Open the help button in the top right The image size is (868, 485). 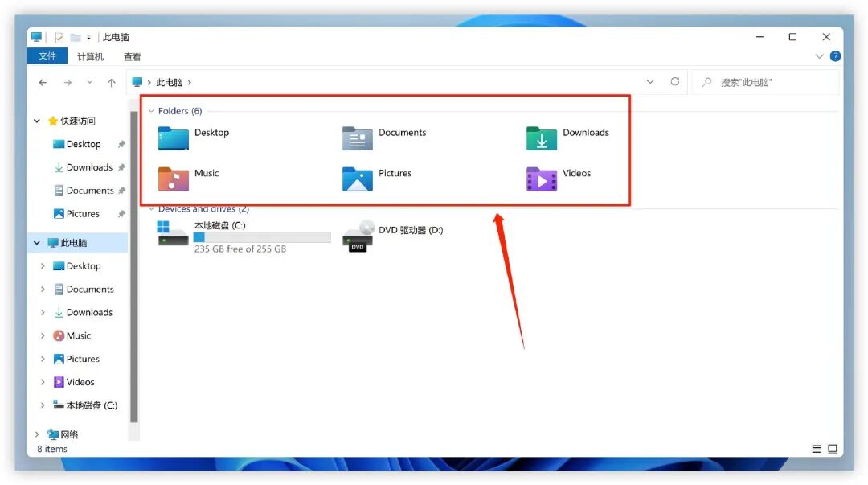click(834, 56)
